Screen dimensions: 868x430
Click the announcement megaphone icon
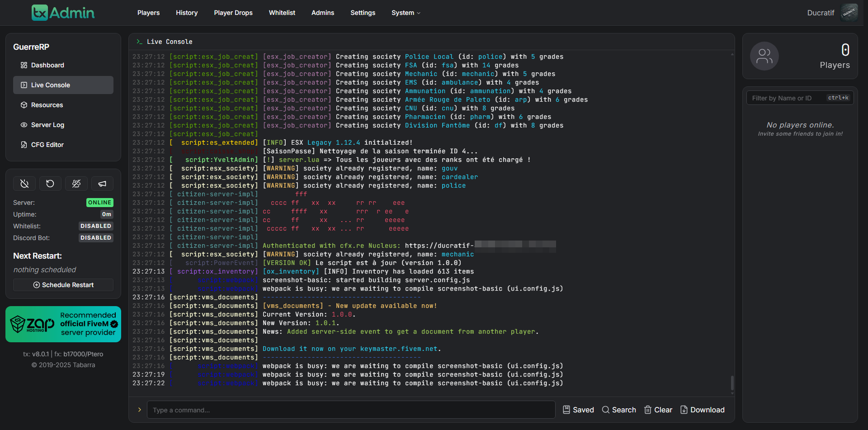tap(102, 184)
